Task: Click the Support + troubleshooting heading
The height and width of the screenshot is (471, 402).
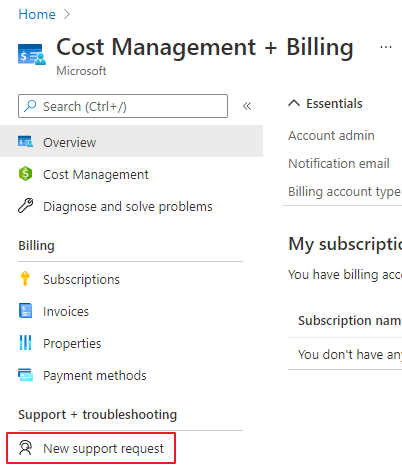Action: (x=97, y=414)
